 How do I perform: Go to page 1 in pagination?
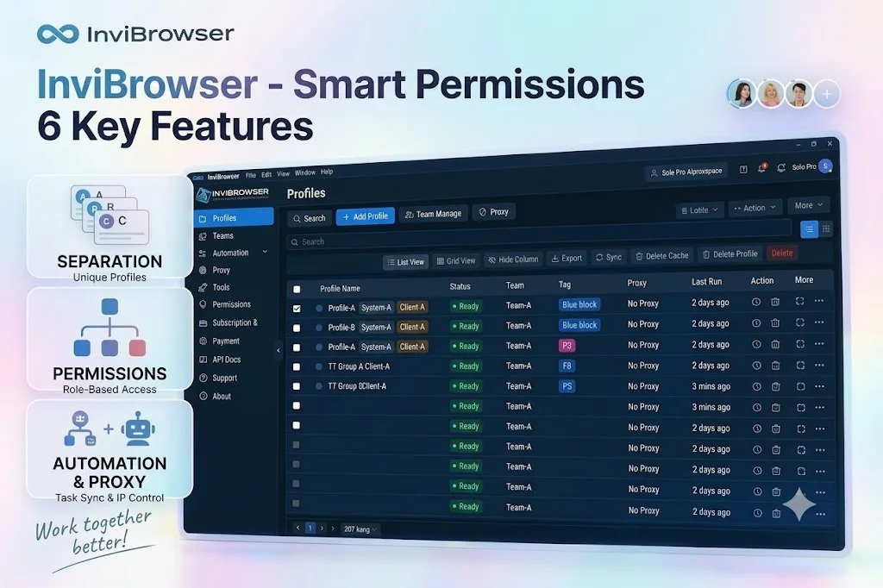[310, 528]
